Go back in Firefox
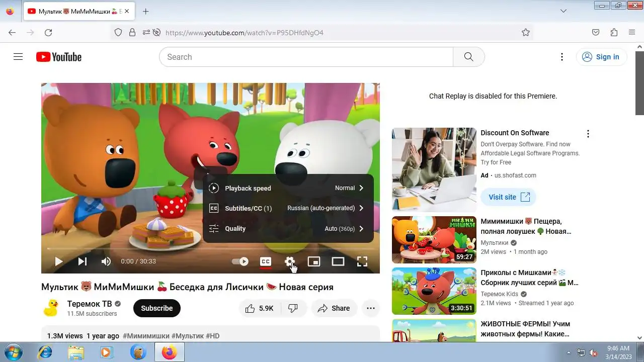644x362 pixels. [12, 32]
